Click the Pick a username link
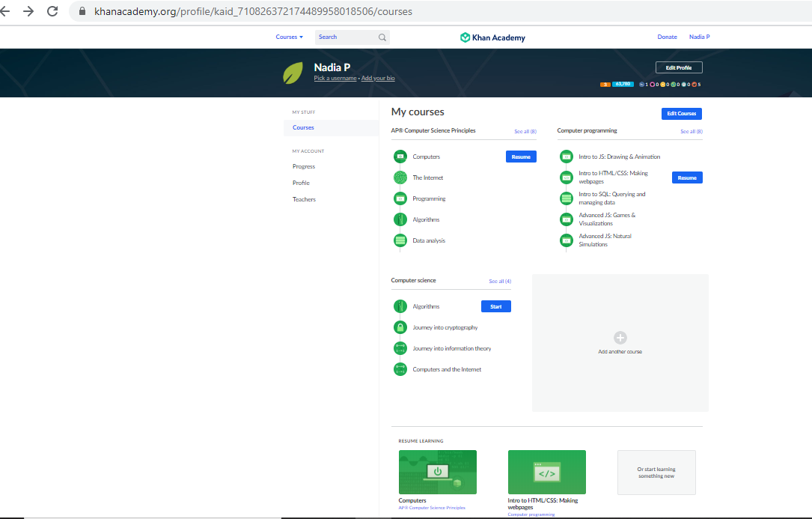Image resolution: width=812 pixels, height=519 pixels. tap(335, 79)
